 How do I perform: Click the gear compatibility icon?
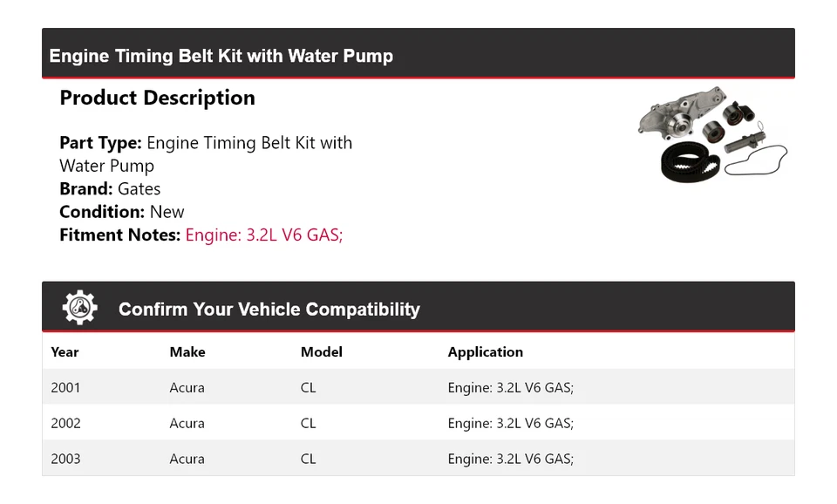coord(79,308)
